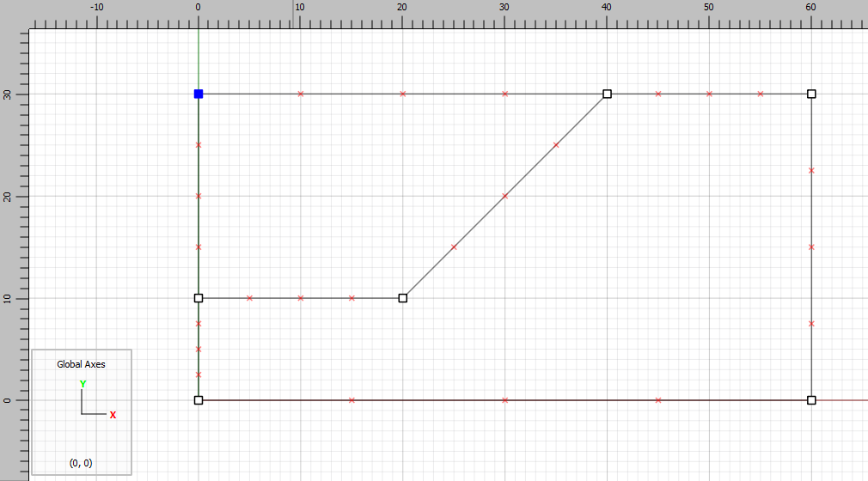This screenshot has width=868, height=481.
Task: Click the red X axis label in Global Axes
Action: coord(113,415)
